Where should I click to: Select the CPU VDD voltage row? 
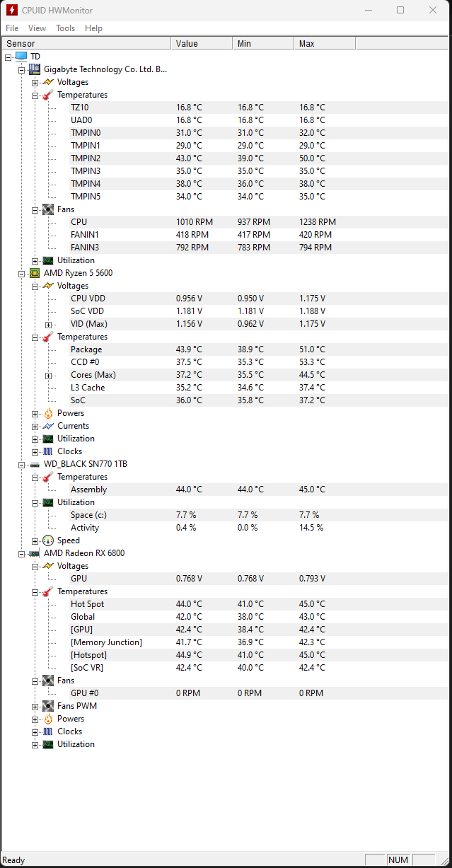pyautogui.click(x=226, y=299)
